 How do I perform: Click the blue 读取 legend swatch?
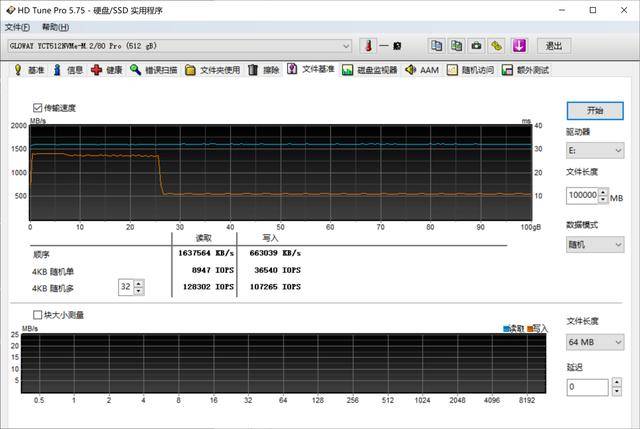[x=506, y=329]
